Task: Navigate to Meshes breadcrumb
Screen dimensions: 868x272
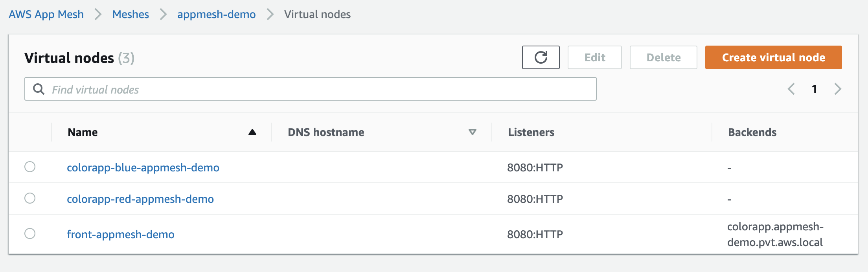Action: (131, 15)
